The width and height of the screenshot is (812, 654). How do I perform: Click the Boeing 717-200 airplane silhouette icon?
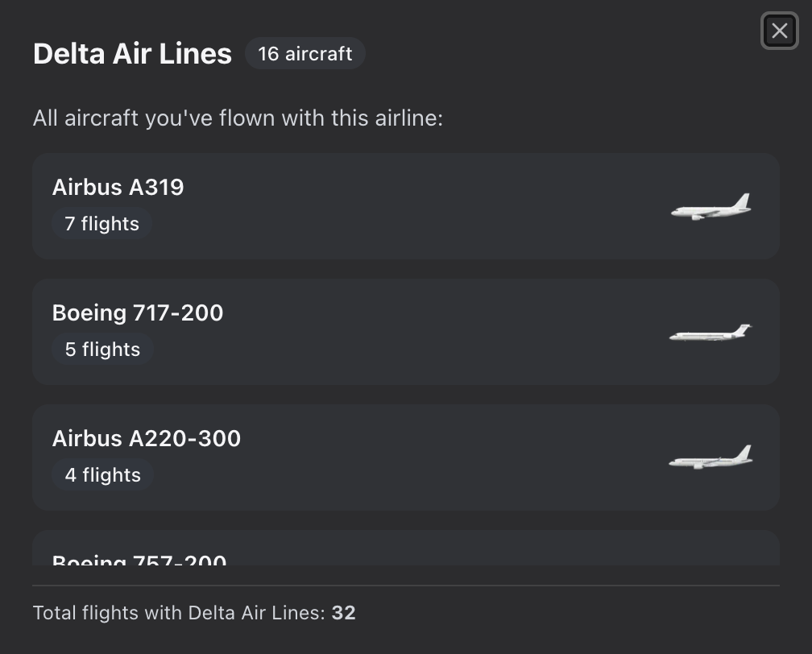(x=710, y=332)
